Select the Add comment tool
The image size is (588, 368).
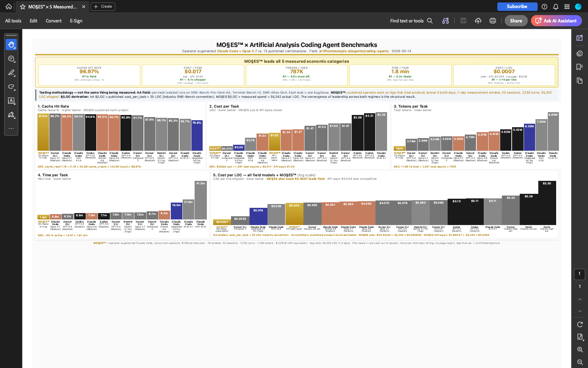coord(11,59)
